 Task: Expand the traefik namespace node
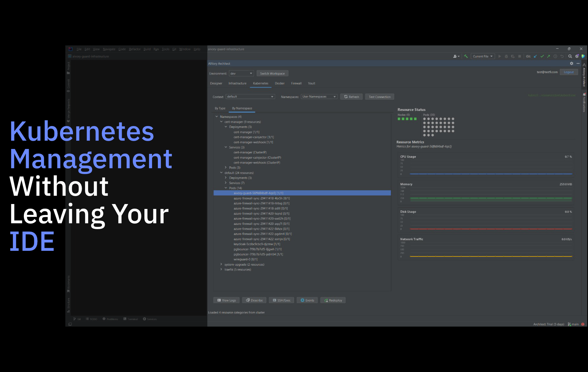[x=221, y=270]
